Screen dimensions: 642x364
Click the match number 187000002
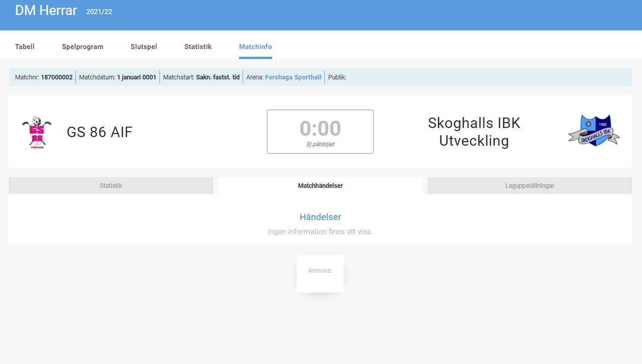(x=57, y=77)
